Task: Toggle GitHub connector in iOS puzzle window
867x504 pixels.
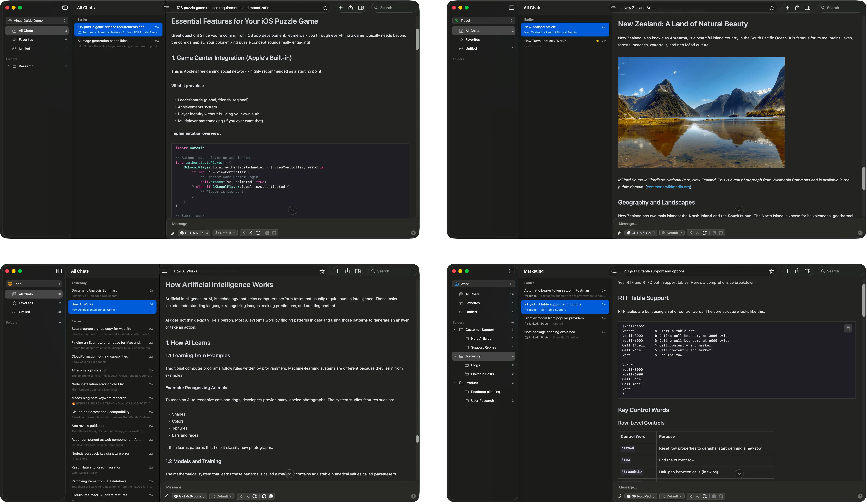Action: tap(274, 233)
